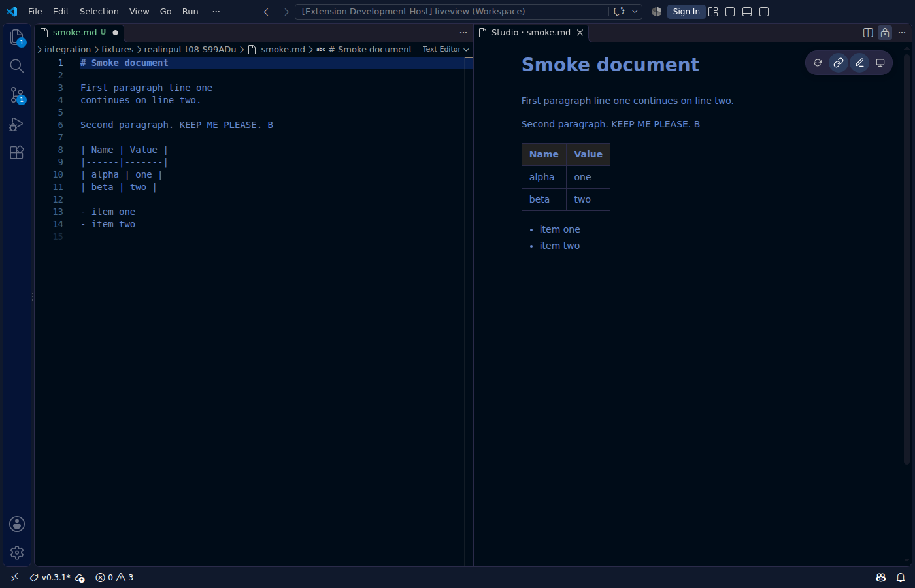Open the # Smoke document breadcrumb symbol

point(365,50)
